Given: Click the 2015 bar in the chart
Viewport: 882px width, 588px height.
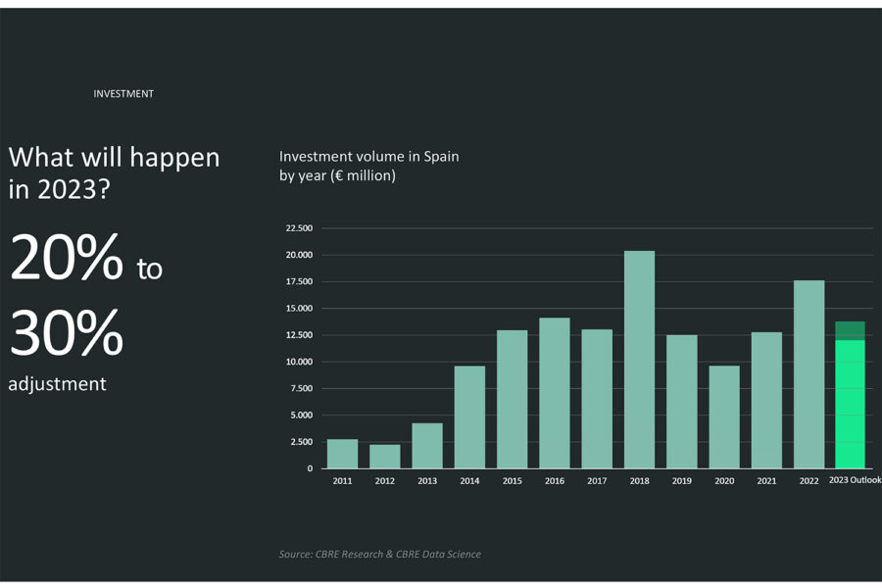Looking at the screenshot, I should pos(513,399).
